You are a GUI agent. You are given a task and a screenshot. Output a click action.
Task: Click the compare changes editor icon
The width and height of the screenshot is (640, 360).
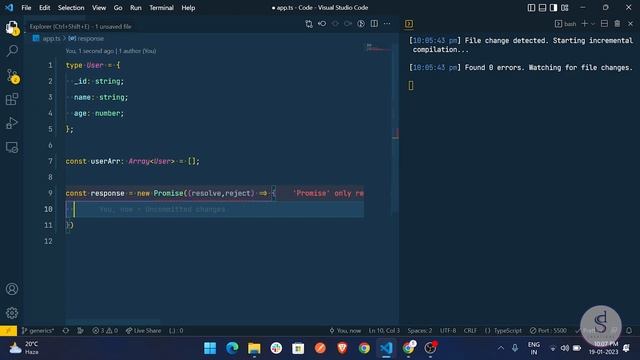coord(309,24)
